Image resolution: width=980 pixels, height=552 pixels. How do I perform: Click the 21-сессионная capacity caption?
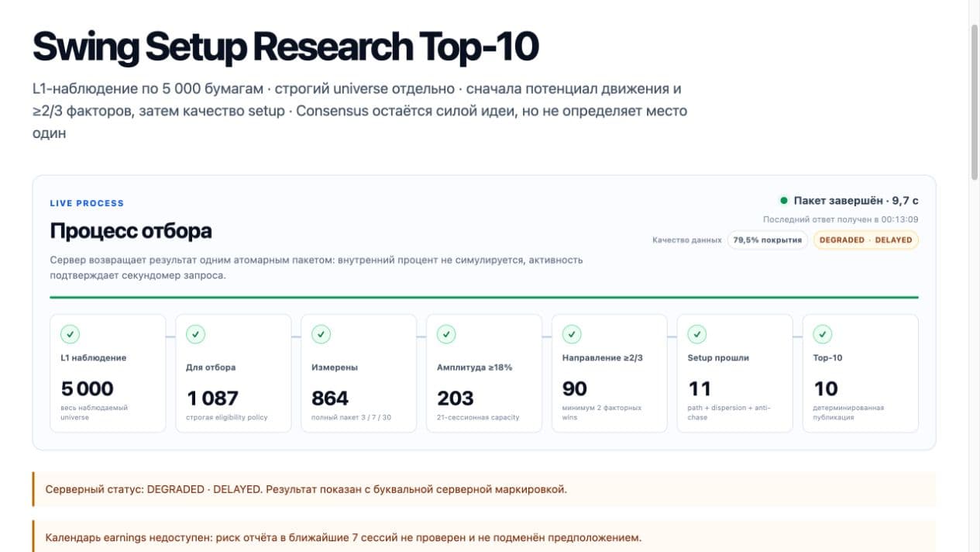478,417
